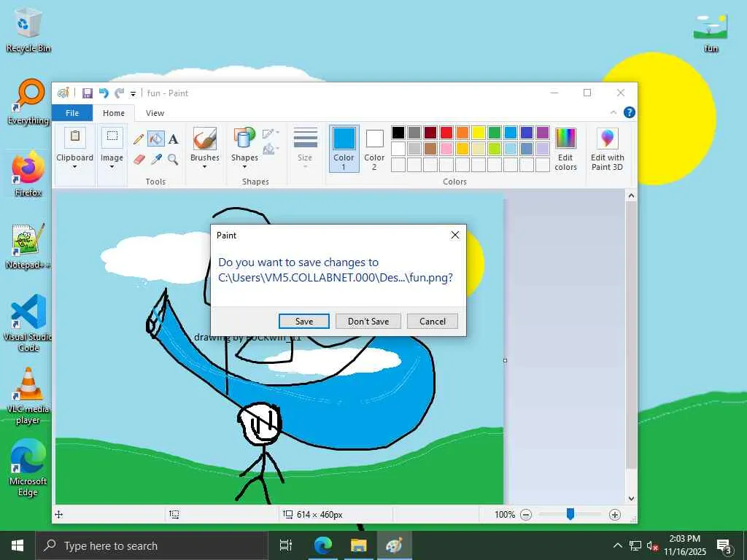
Task: Close the Paint save dialog with X
Action: [455, 236]
